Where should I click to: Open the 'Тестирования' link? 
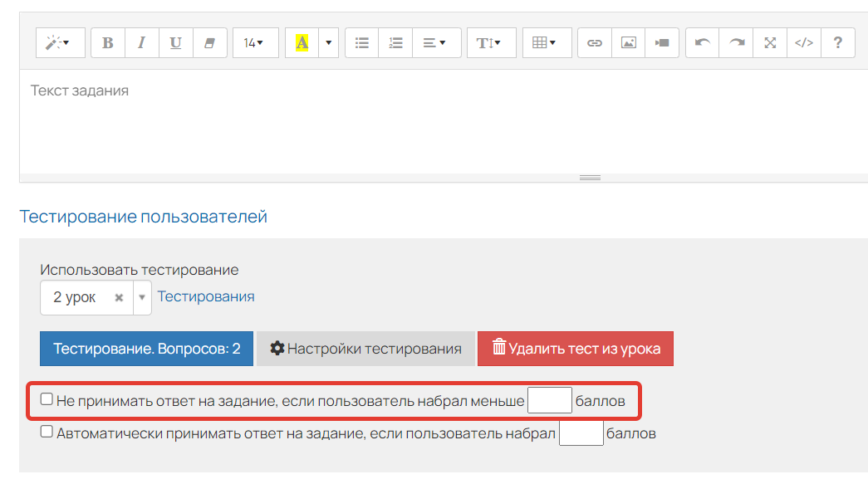[206, 296]
